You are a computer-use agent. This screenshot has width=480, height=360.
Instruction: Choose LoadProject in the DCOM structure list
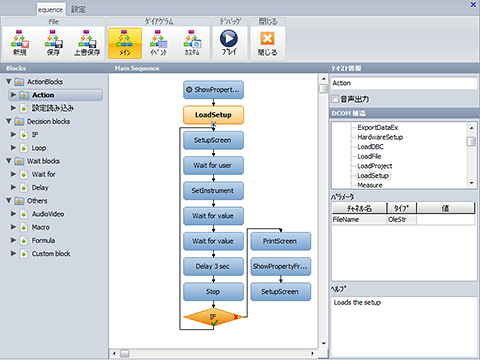pos(375,166)
